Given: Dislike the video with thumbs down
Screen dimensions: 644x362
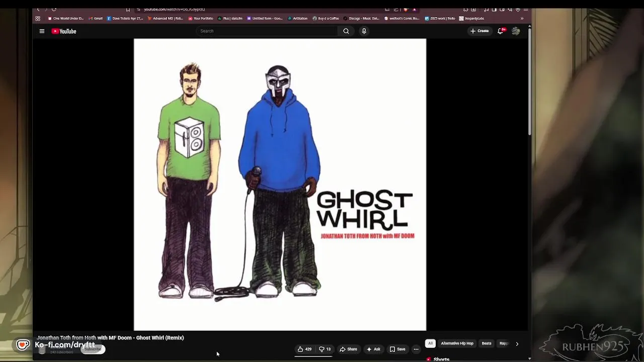Looking at the screenshot, I should [x=325, y=349].
